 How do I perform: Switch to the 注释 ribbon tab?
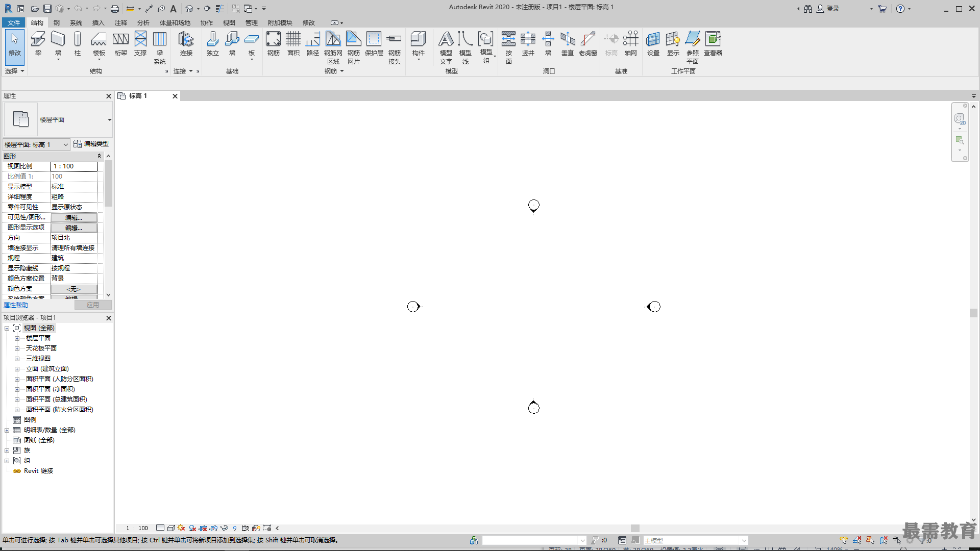tap(121, 22)
